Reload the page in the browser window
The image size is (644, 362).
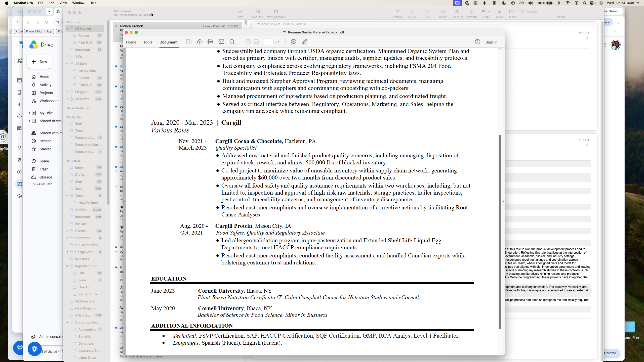point(47,22)
